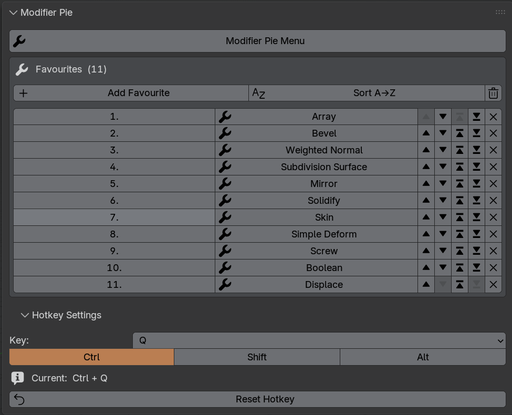Open the Solidify modifier selector

[316, 200]
